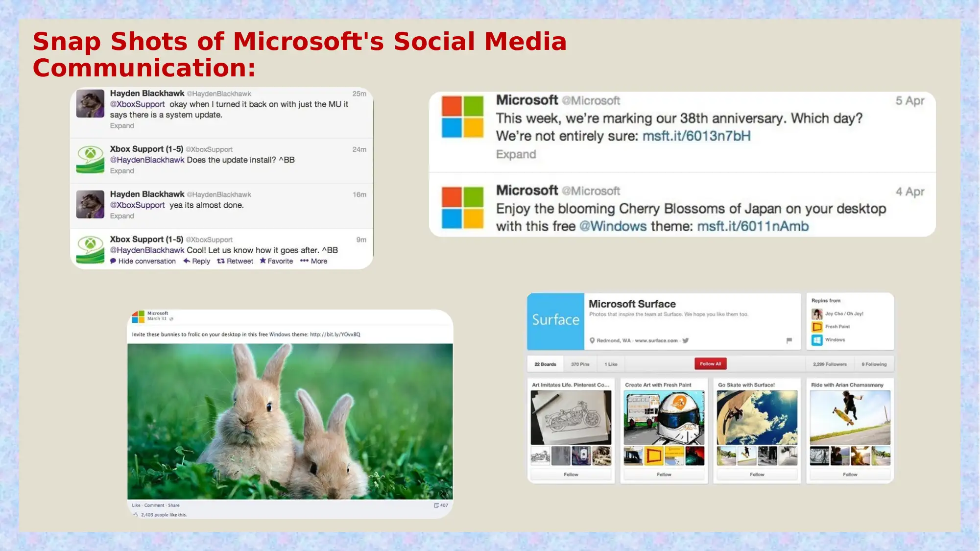Click the Twitter bird icon beside www.surface.com
The height and width of the screenshot is (551, 980).
686,340
